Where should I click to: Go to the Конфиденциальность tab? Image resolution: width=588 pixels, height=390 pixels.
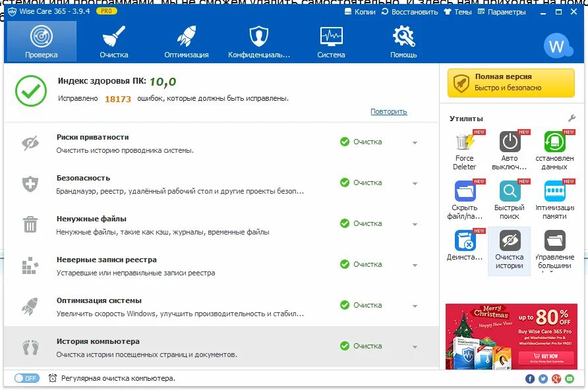point(259,42)
